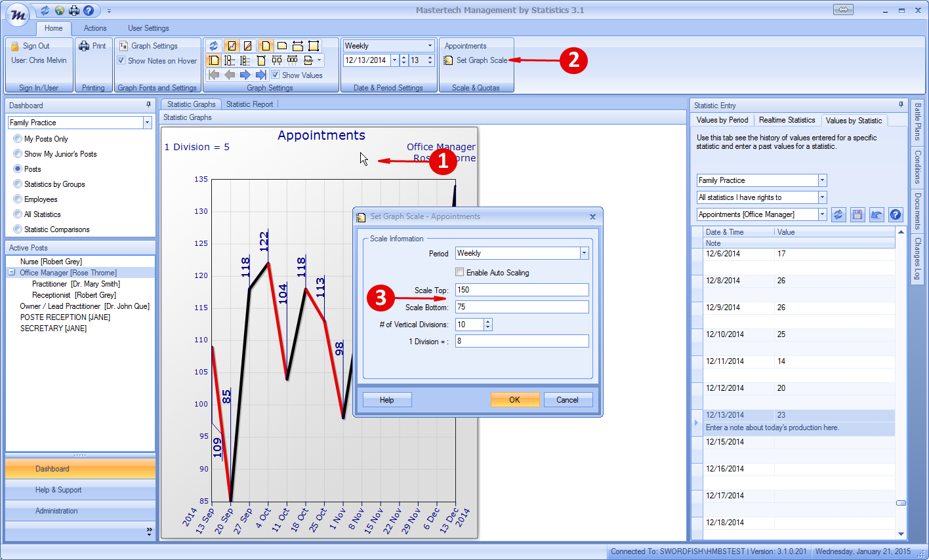This screenshot has height=560, width=929.
Task: Click square full-frame graph layout icon
Action: [x=314, y=46]
